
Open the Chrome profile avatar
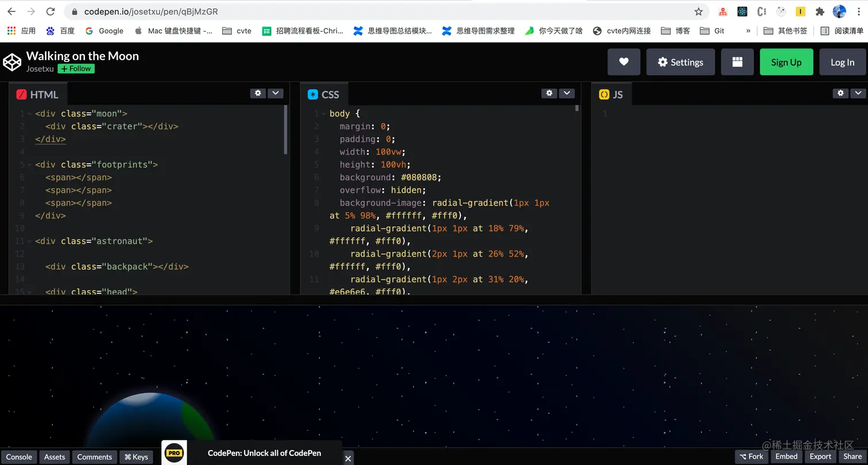pos(839,11)
